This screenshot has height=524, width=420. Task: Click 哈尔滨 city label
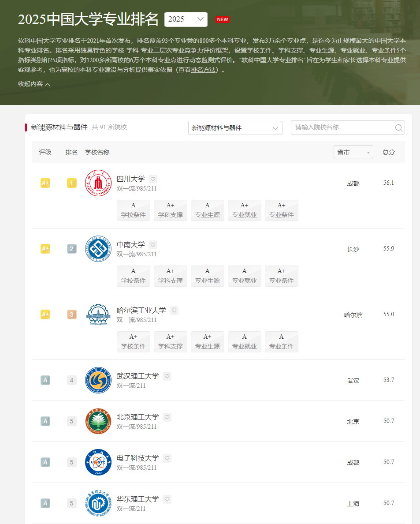click(353, 315)
